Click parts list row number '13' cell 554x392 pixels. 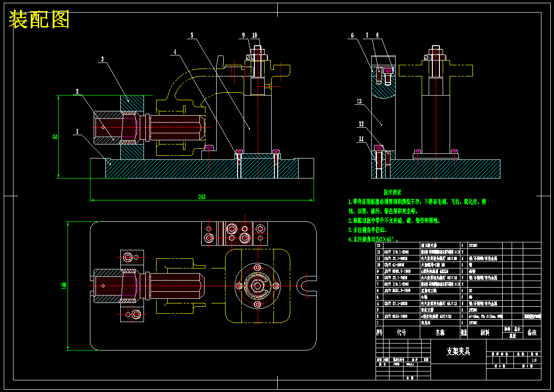tap(379, 245)
